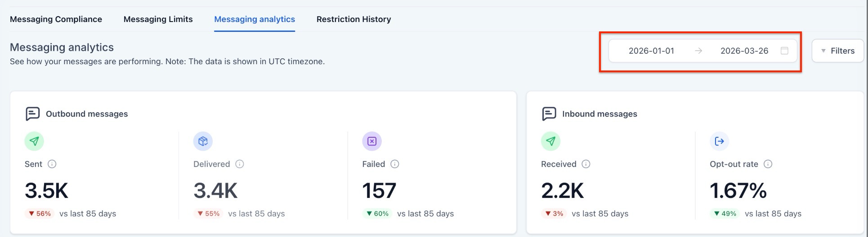Show info tooltip next to Opt-out rate
Viewport: 868px width, 237px height.
[x=768, y=164]
